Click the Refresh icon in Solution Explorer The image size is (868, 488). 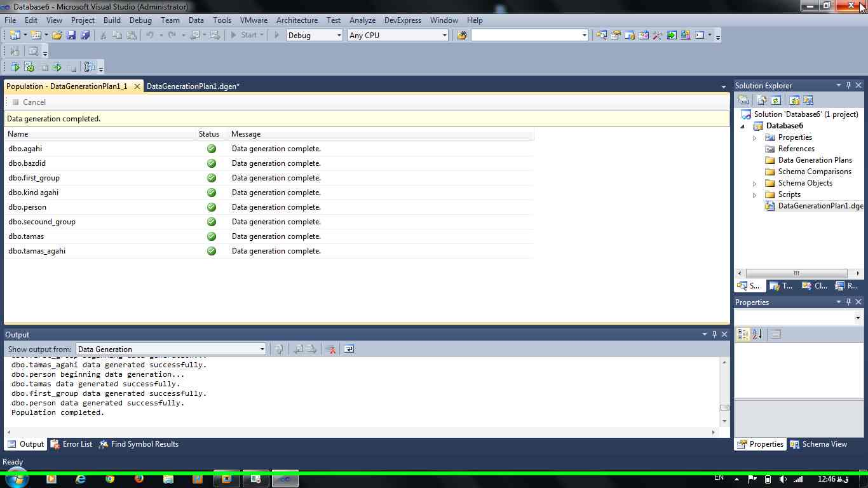coord(775,100)
